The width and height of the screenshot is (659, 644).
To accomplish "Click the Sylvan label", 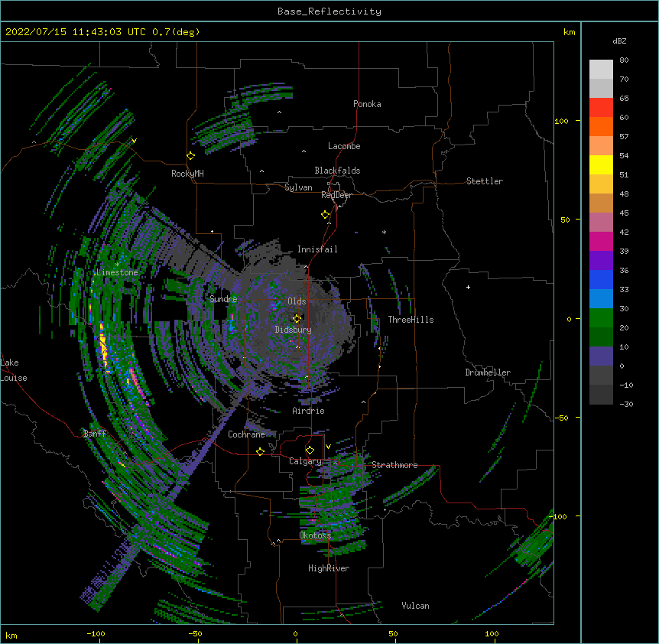I will [298, 187].
